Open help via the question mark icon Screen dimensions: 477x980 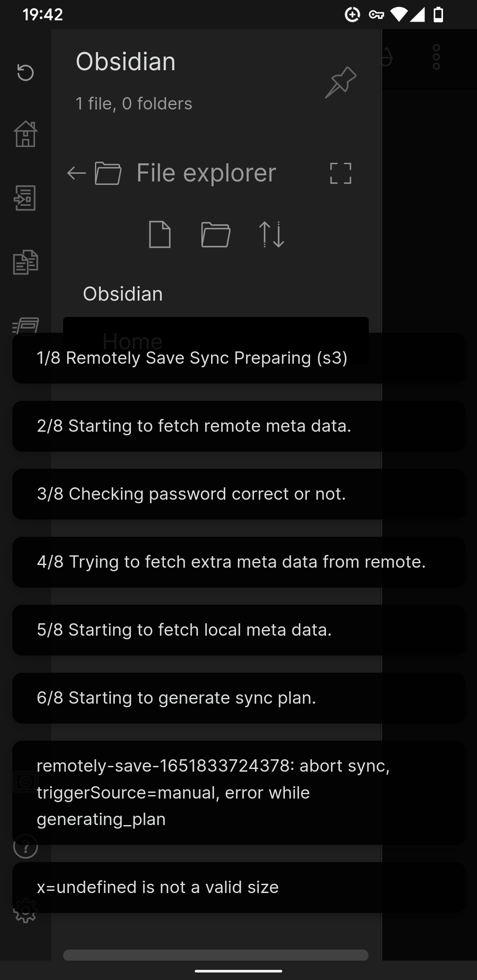click(26, 845)
